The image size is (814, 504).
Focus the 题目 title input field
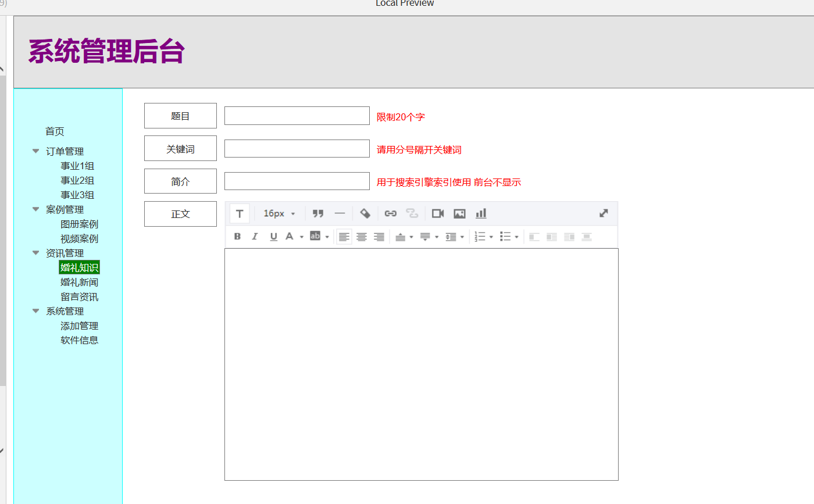297,116
